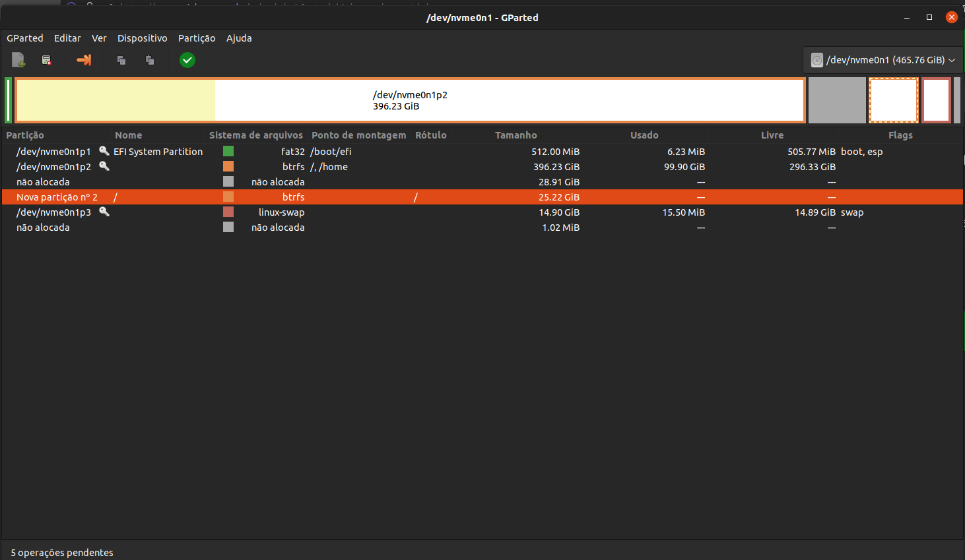Open the Ajuda menu
This screenshot has width=965, height=560.
click(239, 38)
